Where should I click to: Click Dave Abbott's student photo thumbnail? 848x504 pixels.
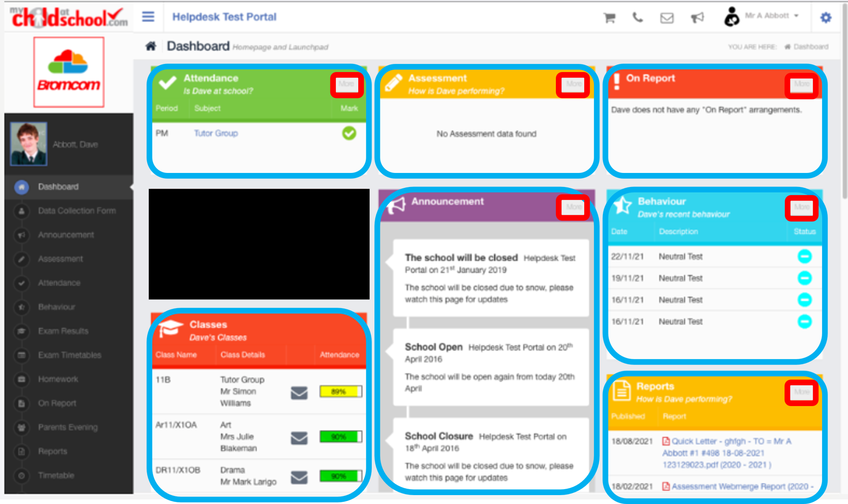click(x=28, y=144)
